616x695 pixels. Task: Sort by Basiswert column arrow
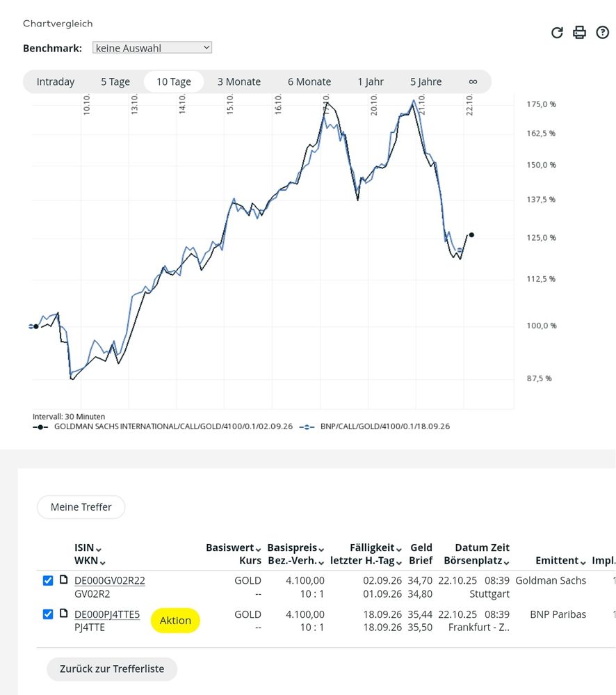(x=258, y=550)
